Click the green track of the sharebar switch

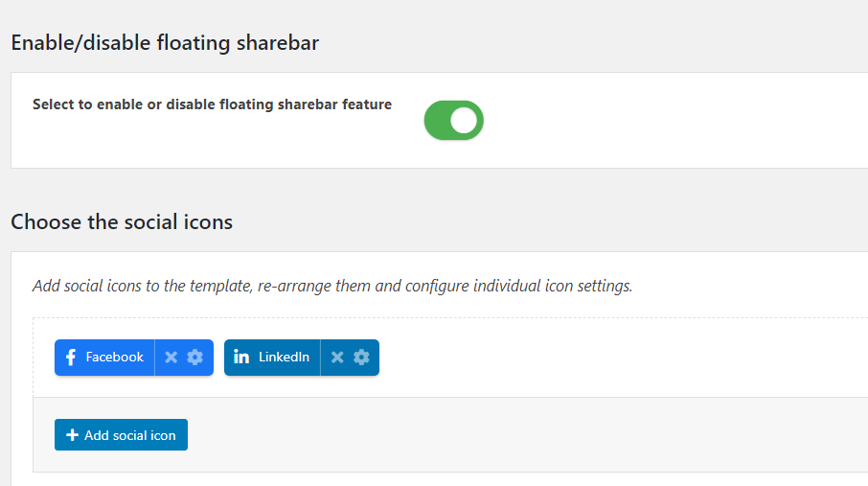[x=439, y=121]
